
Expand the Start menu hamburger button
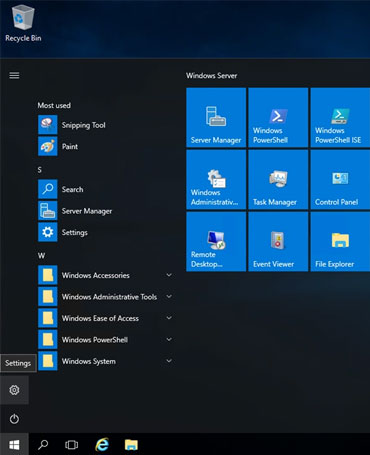14,76
